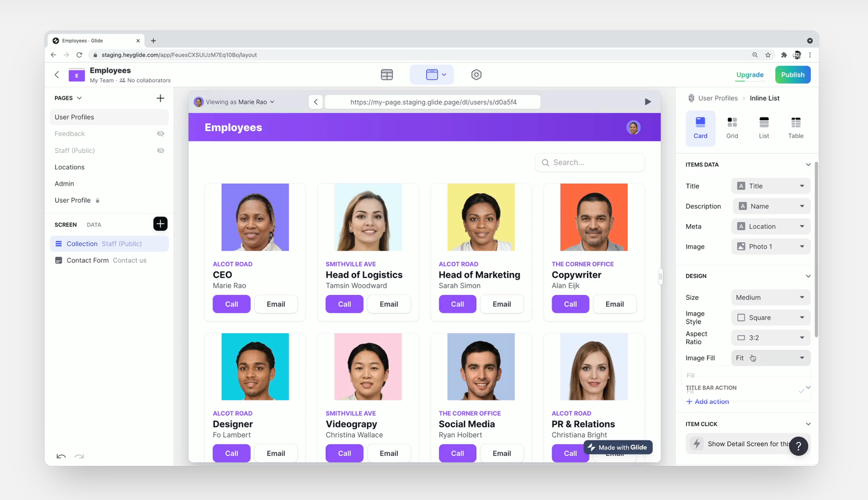Click the Publish button
Image resolution: width=868 pixels, height=500 pixels.
pos(793,75)
